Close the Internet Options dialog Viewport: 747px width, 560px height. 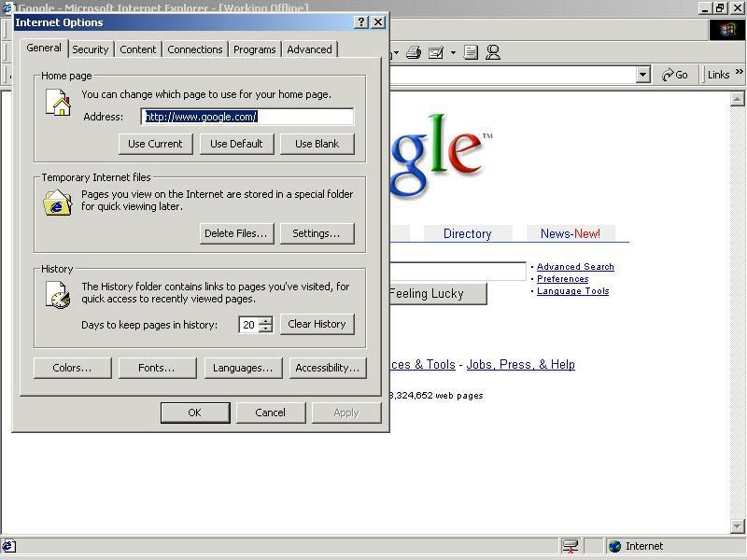pyautogui.click(x=378, y=21)
